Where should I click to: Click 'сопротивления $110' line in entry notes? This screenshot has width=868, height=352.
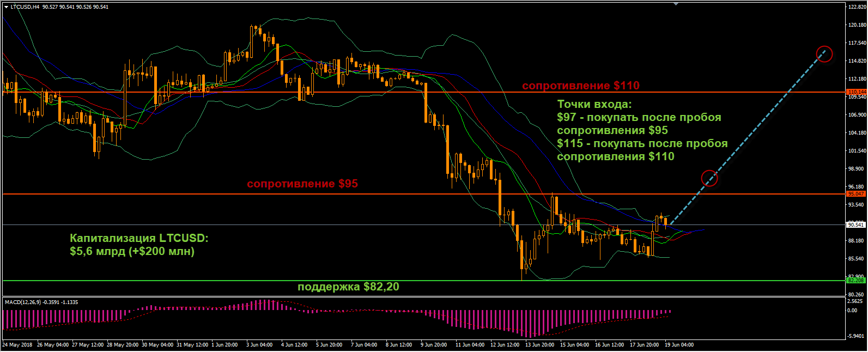pos(616,156)
